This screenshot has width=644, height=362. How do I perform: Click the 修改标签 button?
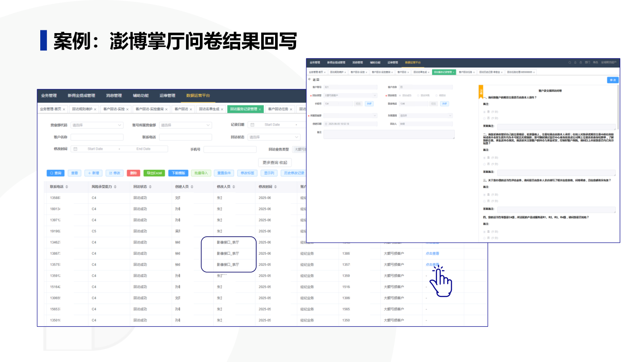click(247, 173)
